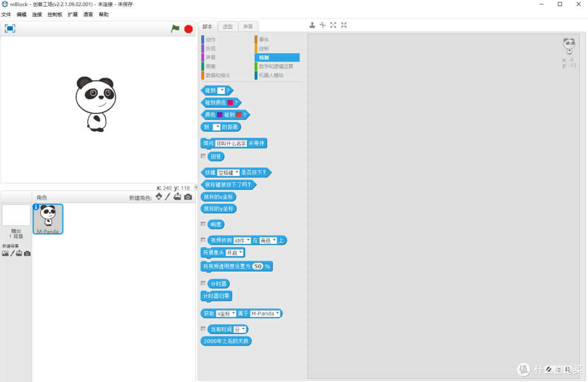Click the green flag to run
Viewport: 588px width, 382px height.
pos(175,28)
